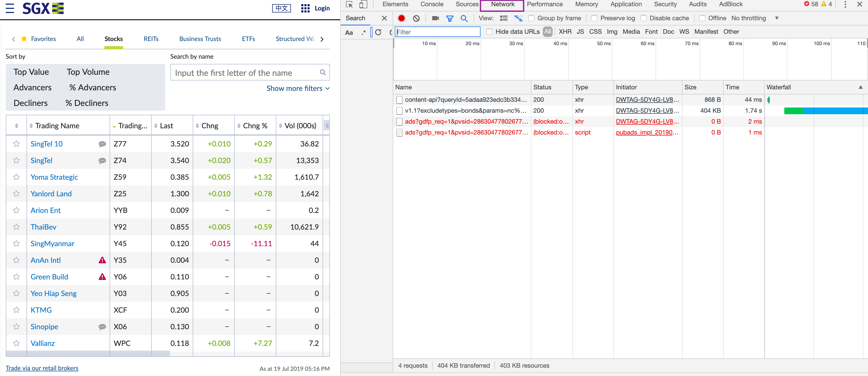Toggle device toolbar icon in DevTools
The width and height of the screenshot is (868, 376).
(x=363, y=4)
